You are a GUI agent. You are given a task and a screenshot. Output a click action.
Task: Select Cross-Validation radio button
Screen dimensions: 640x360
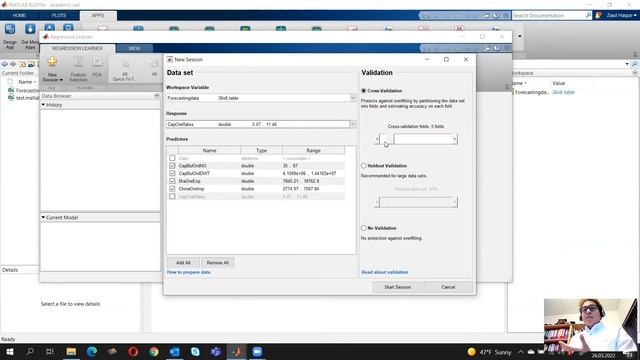click(363, 91)
